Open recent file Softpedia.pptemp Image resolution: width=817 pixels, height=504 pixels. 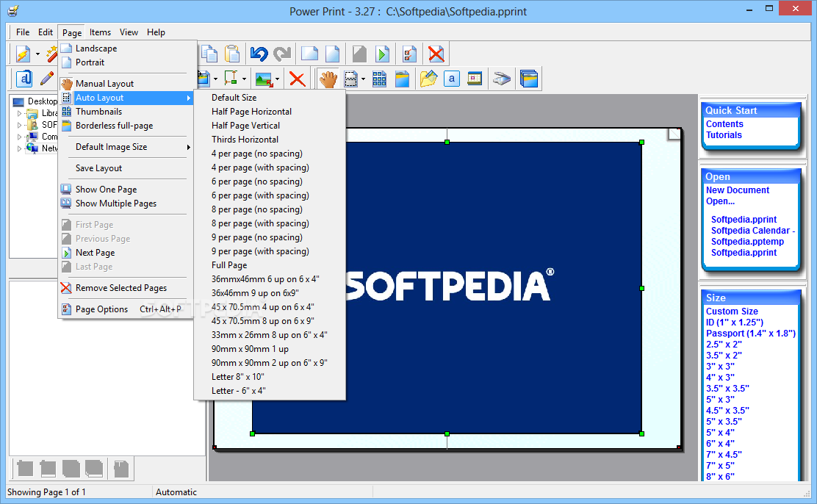point(747,242)
